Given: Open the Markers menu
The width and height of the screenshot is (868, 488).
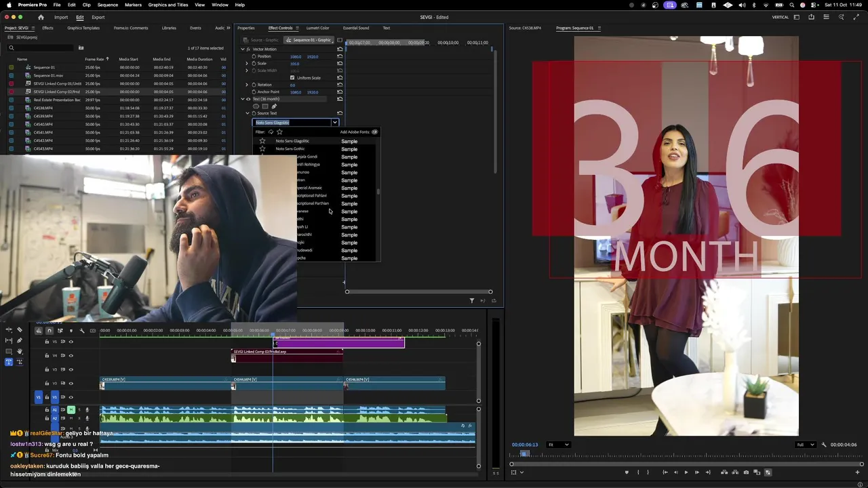Looking at the screenshot, I should (x=133, y=5).
